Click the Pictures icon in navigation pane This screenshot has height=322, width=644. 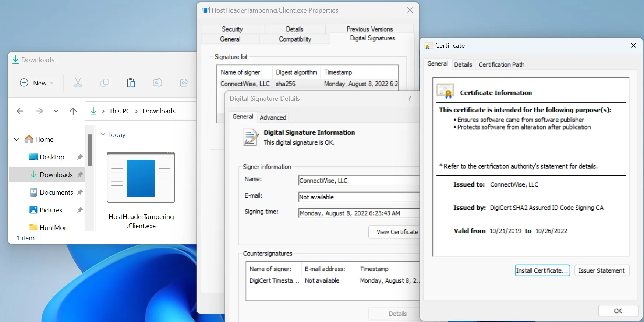[x=33, y=210]
